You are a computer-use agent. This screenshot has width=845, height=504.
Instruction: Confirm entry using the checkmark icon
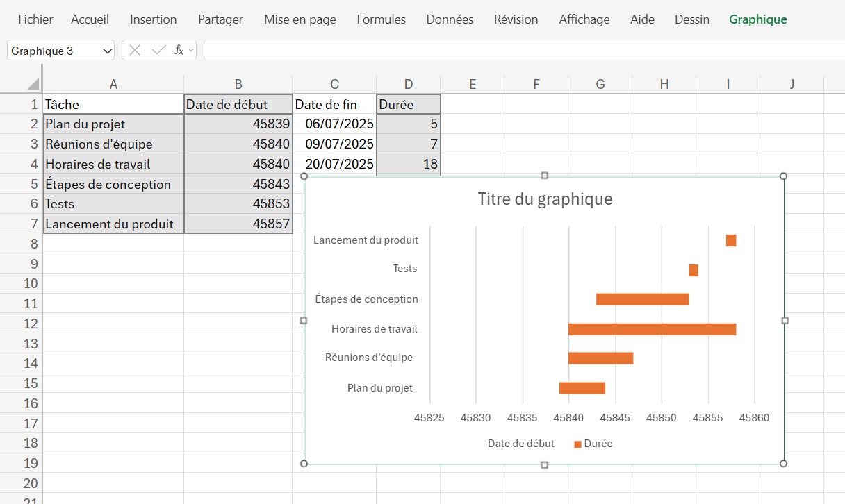click(156, 50)
